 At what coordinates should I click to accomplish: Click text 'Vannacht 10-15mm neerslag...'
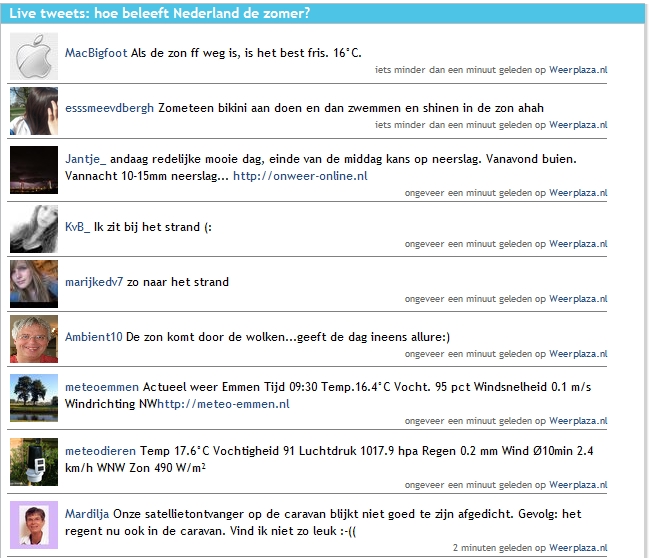click(x=147, y=176)
